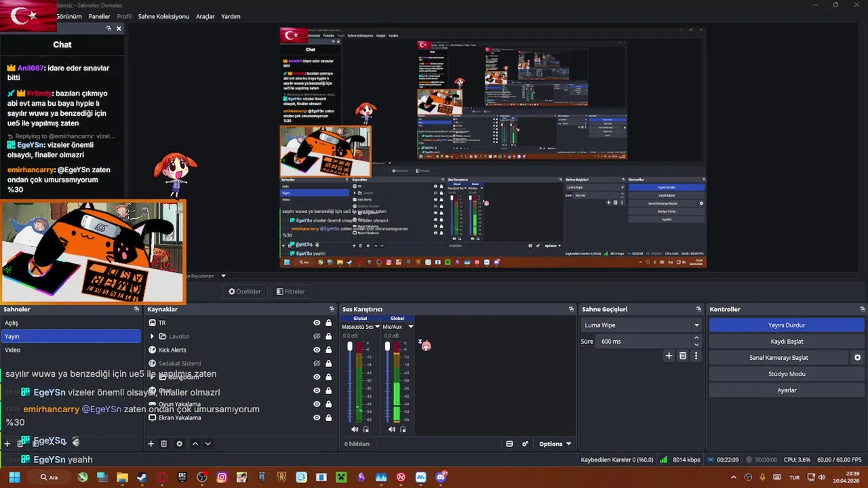Expand the Lavobo group
This screenshot has width=868, height=488.
click(152, 336)
